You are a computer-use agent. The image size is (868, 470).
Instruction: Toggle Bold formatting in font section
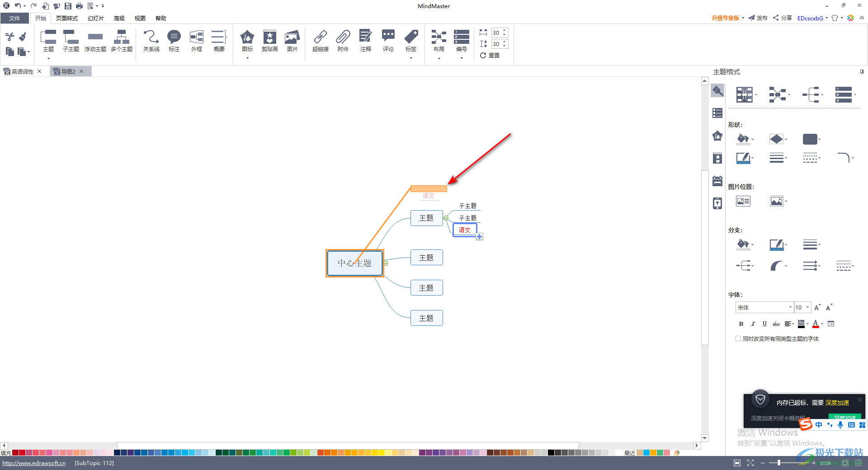(x=741, y=324)
